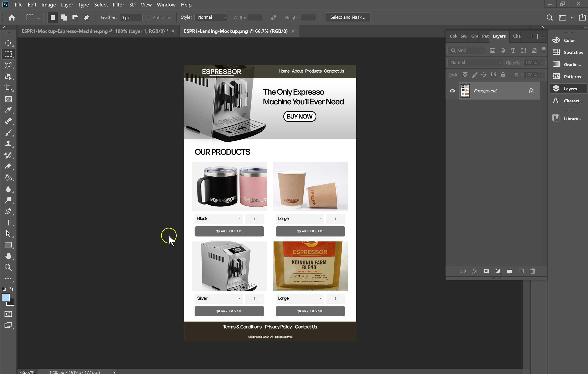Select the Eraser tool
This screenshot has height=374, width=588.
pyautogui.click(x=8, y=166)
